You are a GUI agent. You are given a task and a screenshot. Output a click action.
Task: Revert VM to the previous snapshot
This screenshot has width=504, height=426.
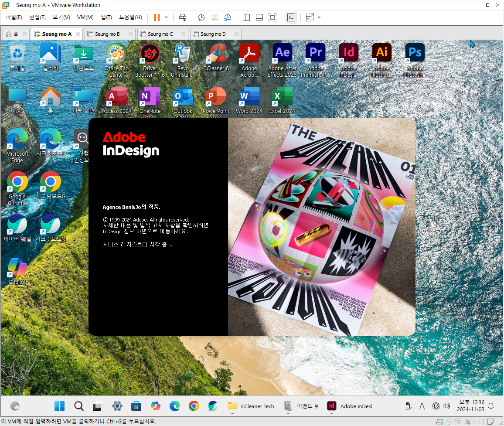pyautogui.click(x=215, y=17)
